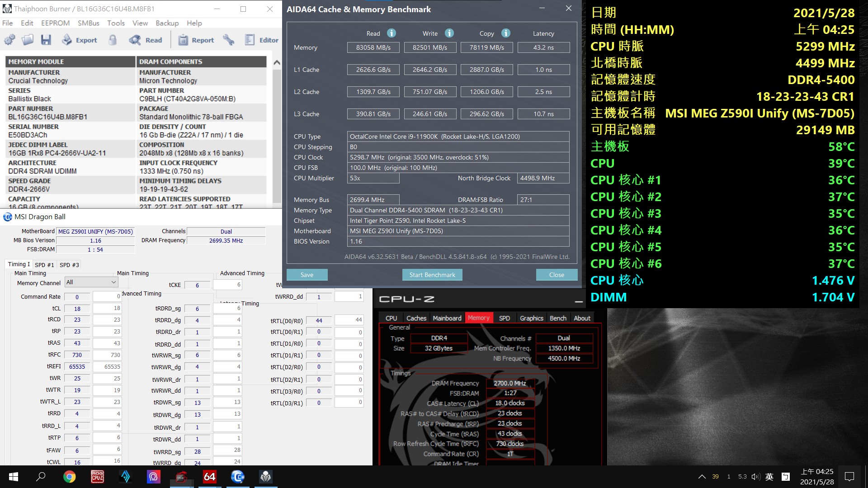Open the Backup menu

click(167, 23)
